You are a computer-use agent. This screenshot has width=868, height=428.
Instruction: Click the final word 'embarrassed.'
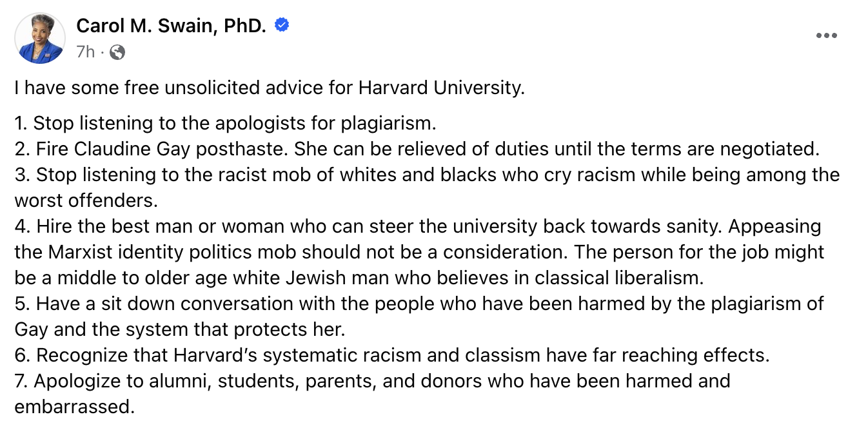point(75,407)
